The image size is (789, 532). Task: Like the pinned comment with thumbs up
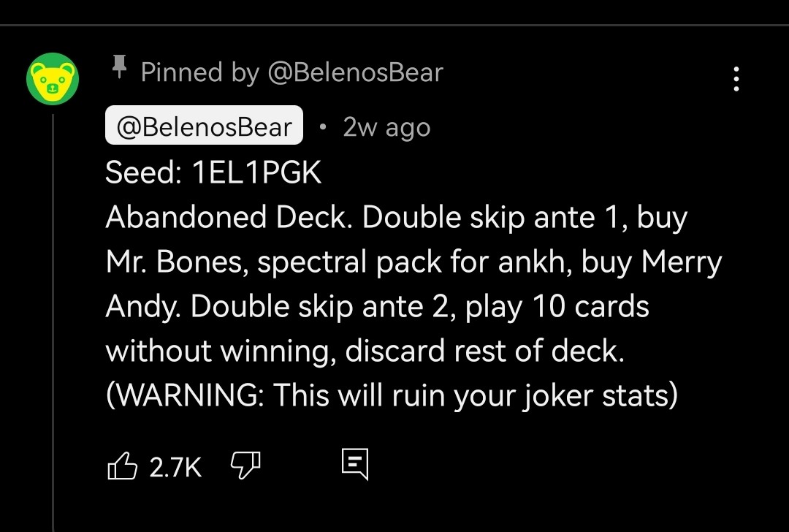[x=126, y=464]
